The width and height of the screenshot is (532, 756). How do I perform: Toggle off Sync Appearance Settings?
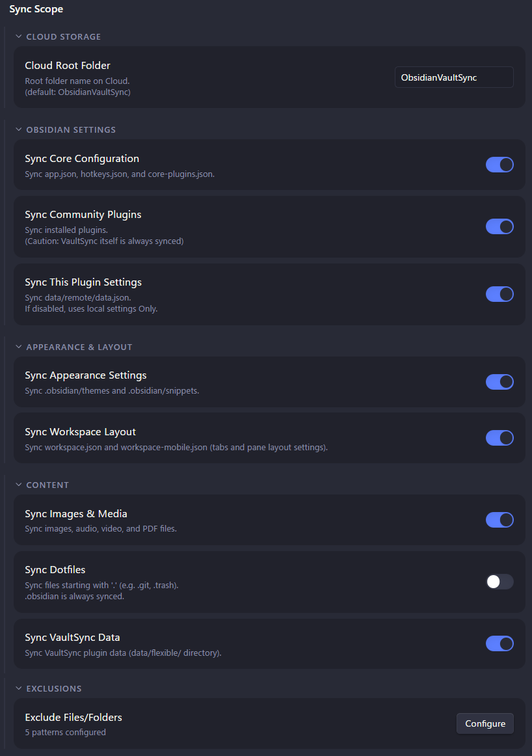(x=499, y=382)
